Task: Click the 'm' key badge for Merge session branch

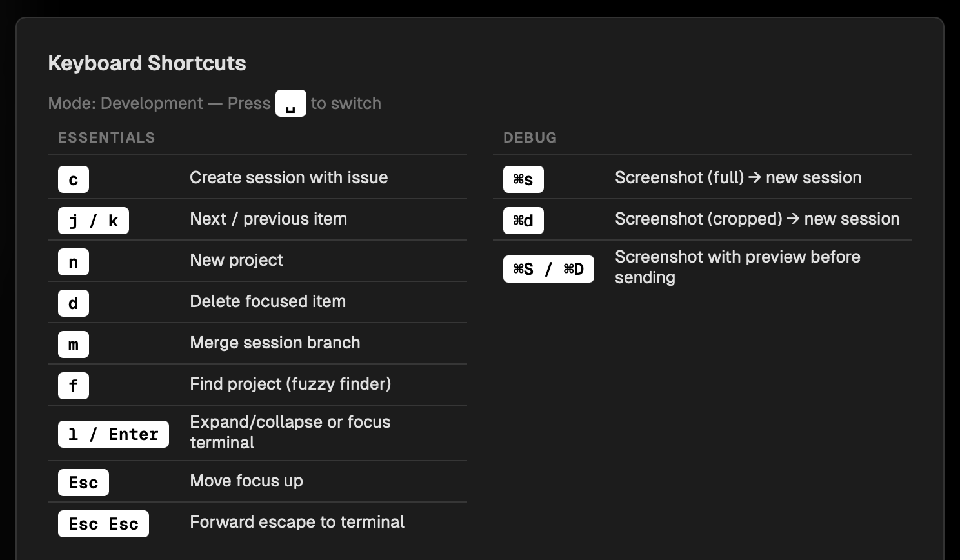Action: click(73, 345)
